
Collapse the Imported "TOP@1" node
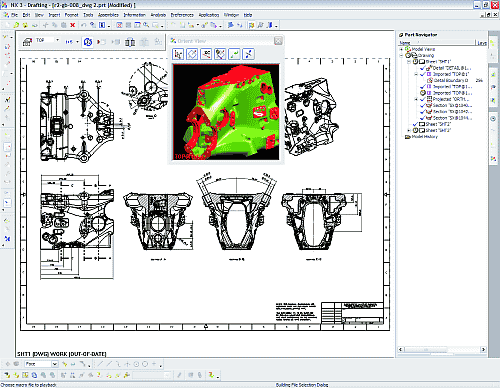(x=416, y=74)
